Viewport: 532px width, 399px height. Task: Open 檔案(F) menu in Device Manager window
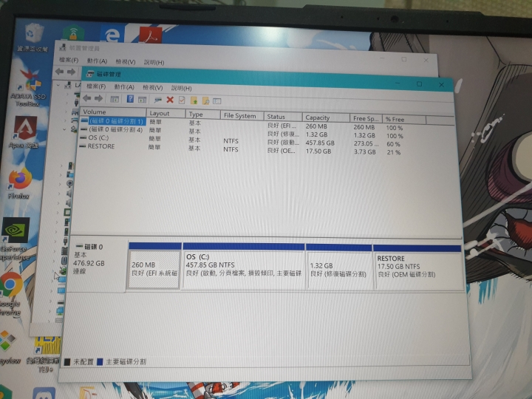[69, 60]
